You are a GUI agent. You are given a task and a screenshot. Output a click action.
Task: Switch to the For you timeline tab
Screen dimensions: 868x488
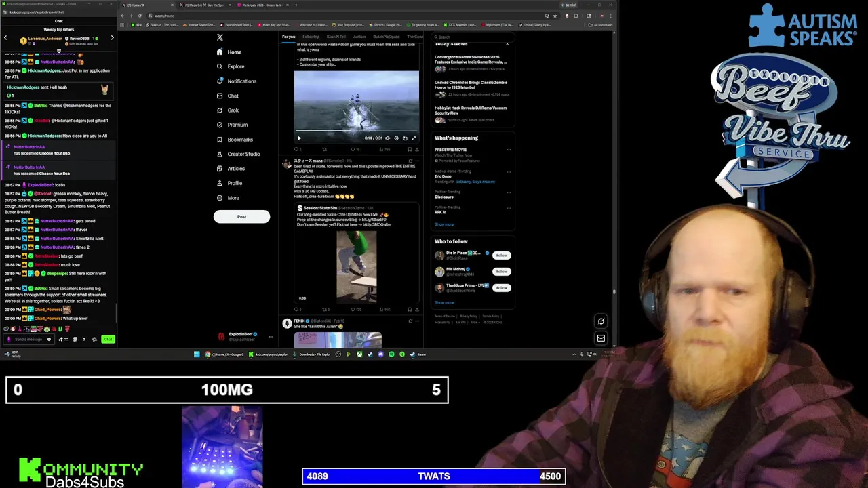click(289, 37)
